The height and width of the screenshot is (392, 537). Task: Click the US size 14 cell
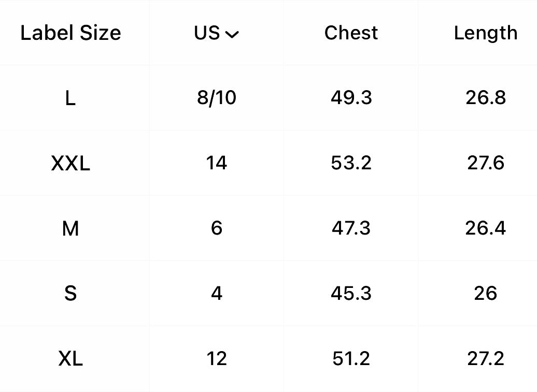coord(217,163)
